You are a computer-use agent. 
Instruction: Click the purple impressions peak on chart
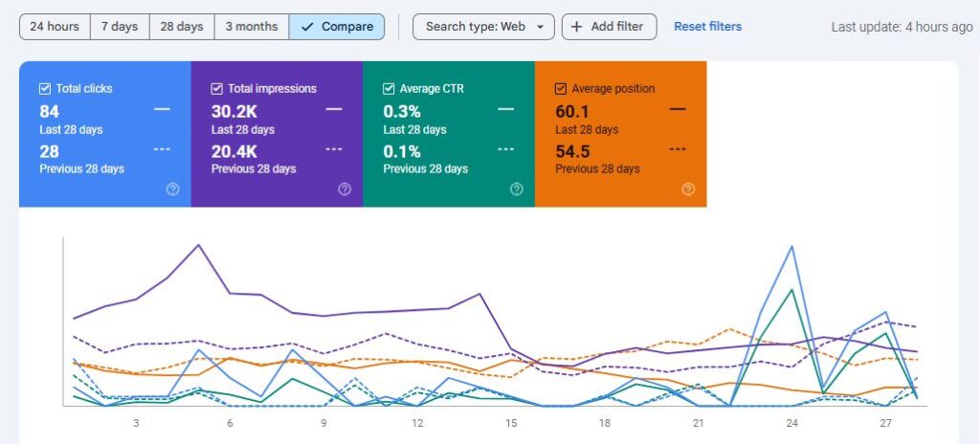(198, 245)
